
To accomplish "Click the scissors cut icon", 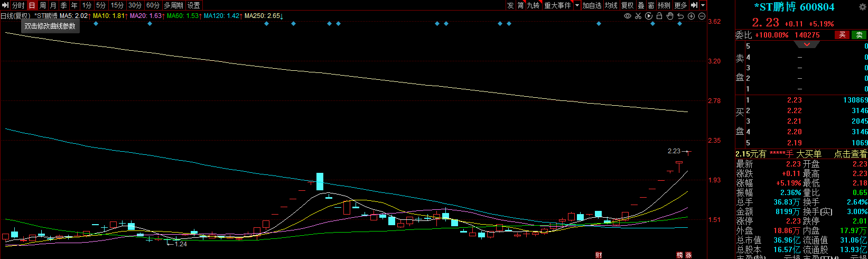I will (x=638, y=16).
